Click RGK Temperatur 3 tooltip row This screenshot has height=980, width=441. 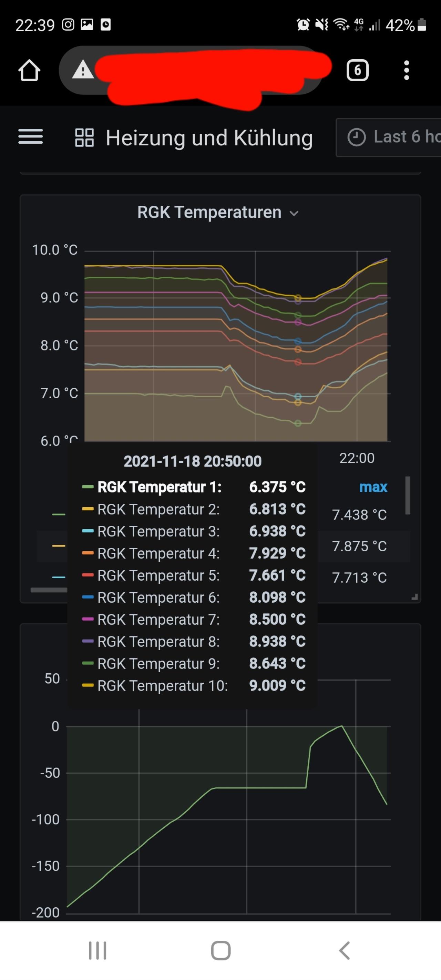click(x=194, y=531)
